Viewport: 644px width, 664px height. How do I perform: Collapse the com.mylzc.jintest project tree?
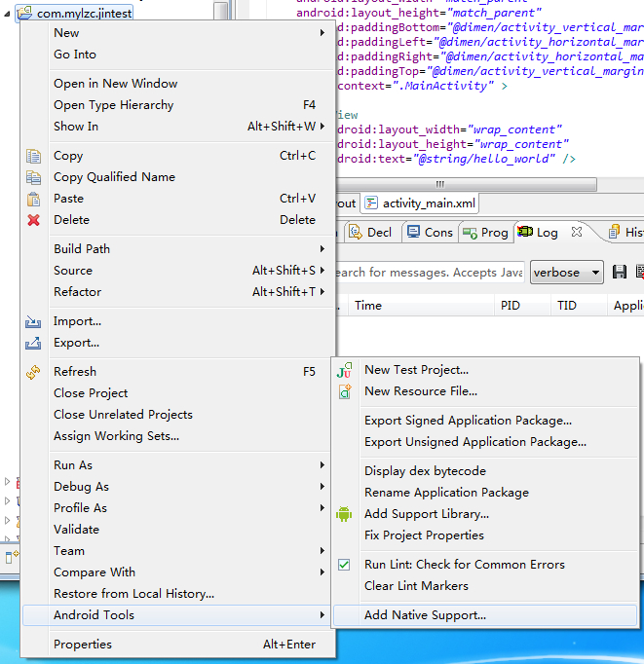[7, 14]
